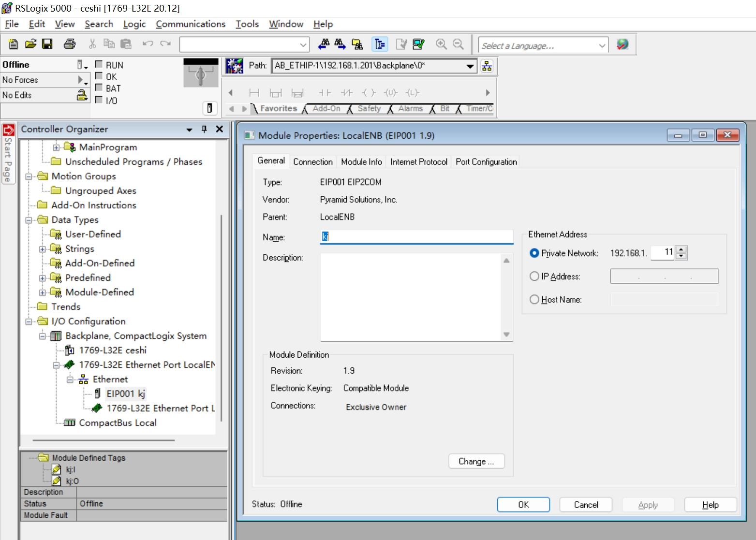Screen dimensions: 756x540
Task: Select the CompactBus Local tree item
Action: click(x=118, y=423)
